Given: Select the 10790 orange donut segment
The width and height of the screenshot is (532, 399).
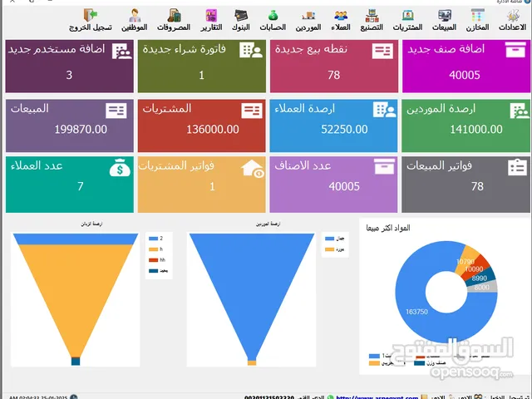Looking at the screenshot, I should click(466, 259).
